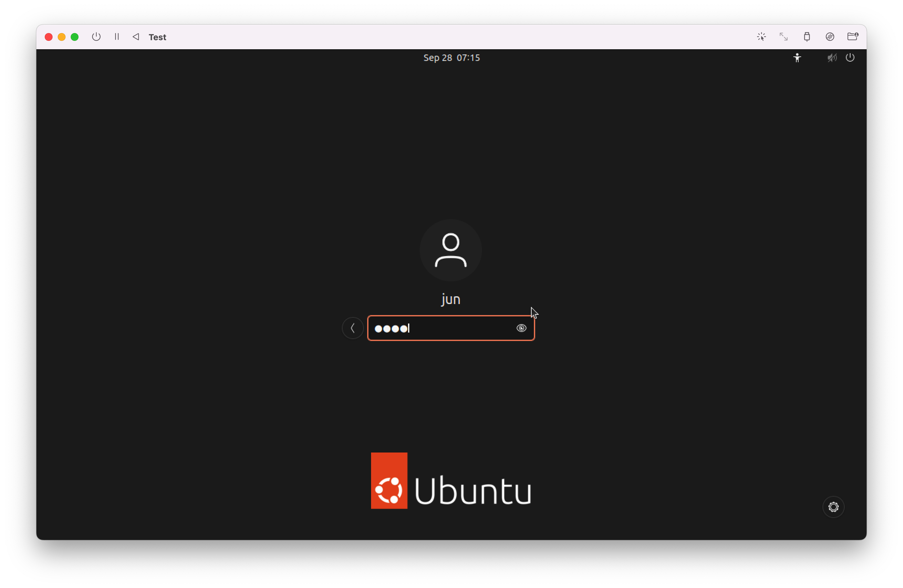Click the jun user avatar
Viewport: 903px width, 588px height.
tap(451, 250)
